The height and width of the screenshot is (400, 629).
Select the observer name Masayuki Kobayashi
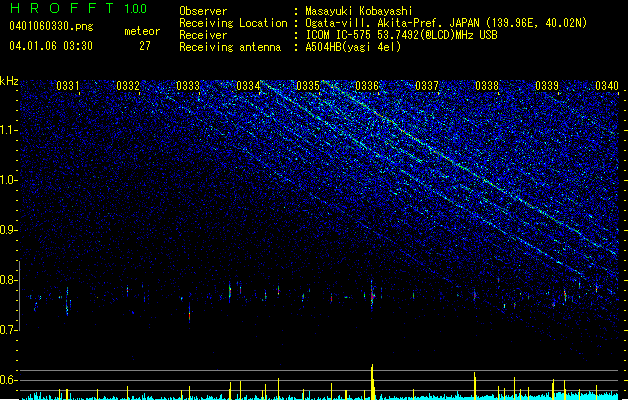pos(359,11)
